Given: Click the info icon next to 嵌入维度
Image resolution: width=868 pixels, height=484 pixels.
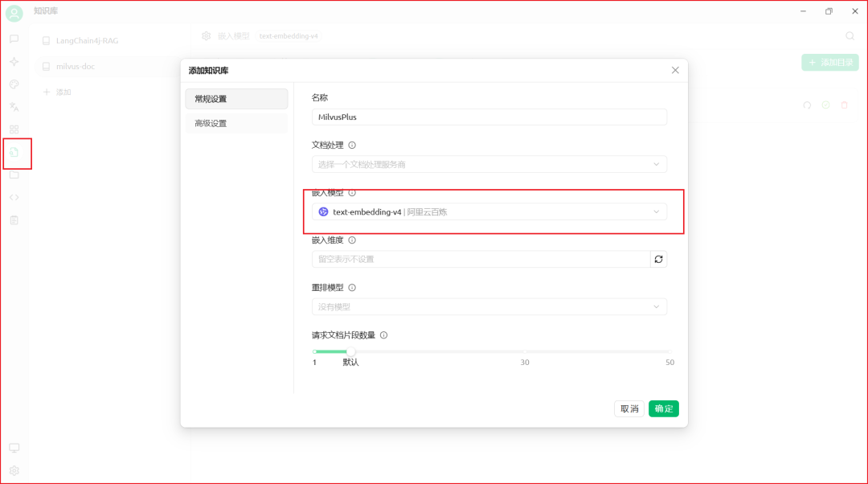Looking at the screenshot, I should pyautogui.click(x=352, y=240).
